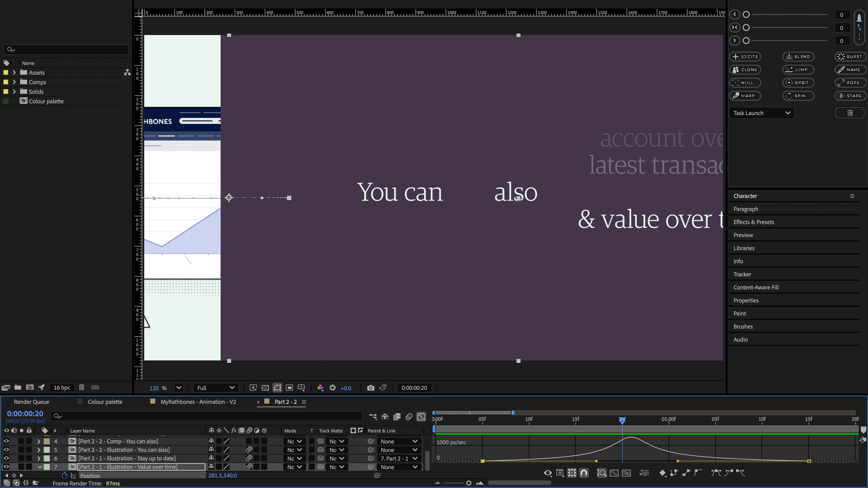Toggle motion blur switch on layer 5
Image resolution: width=868 pixels, height=488 pixels.
click(x=249, y=450)
